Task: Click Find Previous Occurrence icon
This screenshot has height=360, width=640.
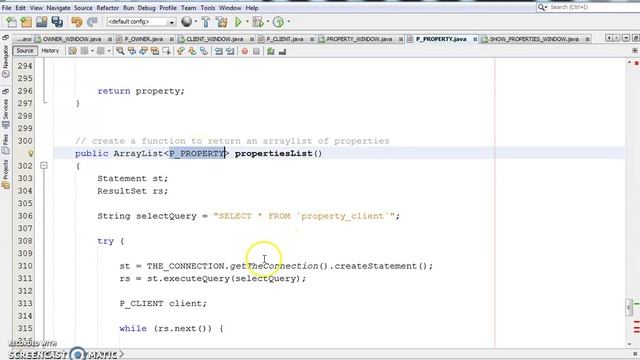Action: click(x=131, y=51)
